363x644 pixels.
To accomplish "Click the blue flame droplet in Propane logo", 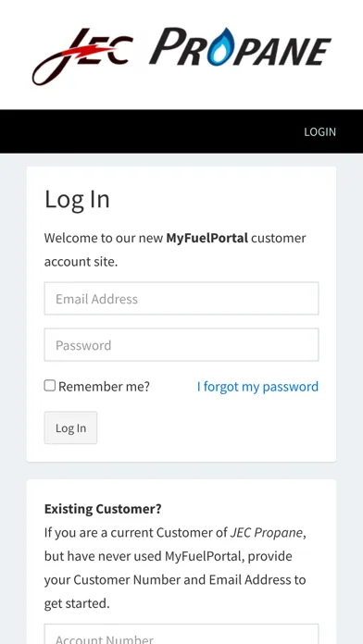I will click(220, 47).
